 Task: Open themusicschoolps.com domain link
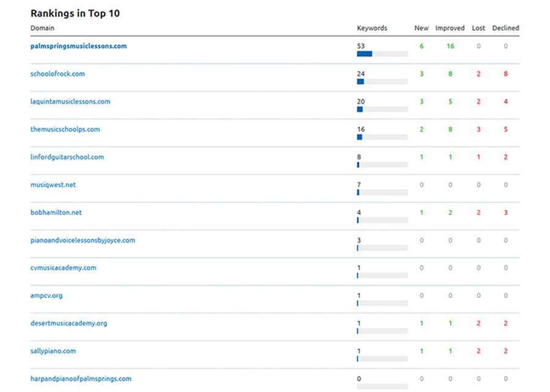pyautogui.click(x=65, y=129)
